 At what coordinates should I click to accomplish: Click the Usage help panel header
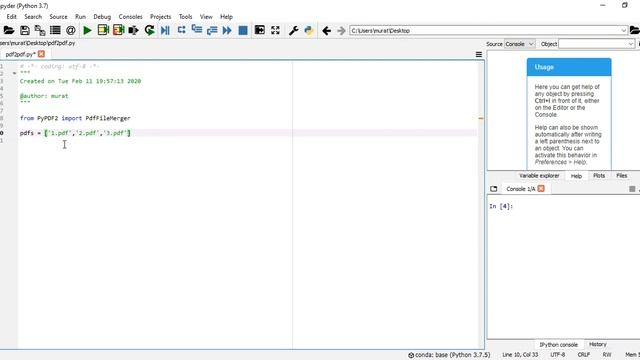click(x=569, y=67)
